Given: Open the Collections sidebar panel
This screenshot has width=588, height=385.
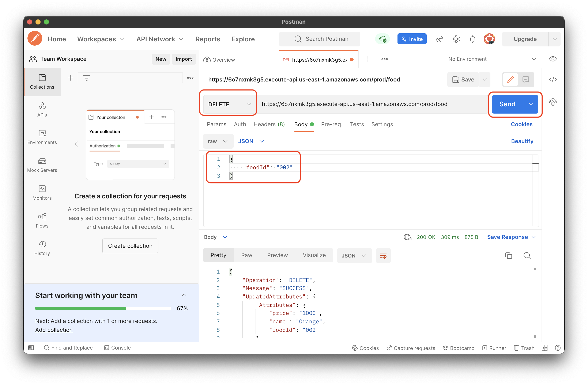Looking at the screenshot, I should 42,82.
